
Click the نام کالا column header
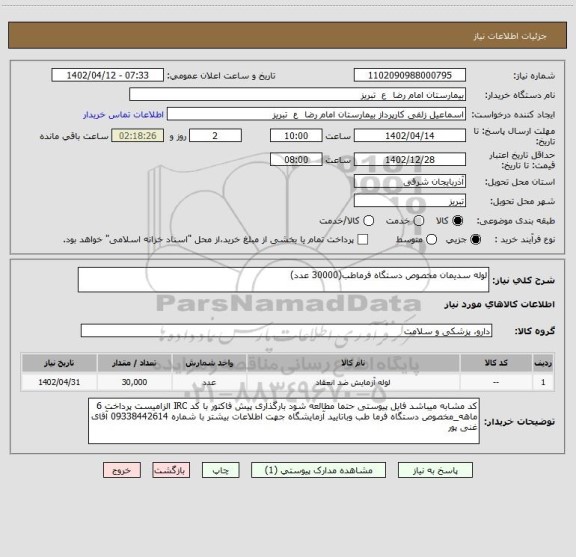point(353,363)
